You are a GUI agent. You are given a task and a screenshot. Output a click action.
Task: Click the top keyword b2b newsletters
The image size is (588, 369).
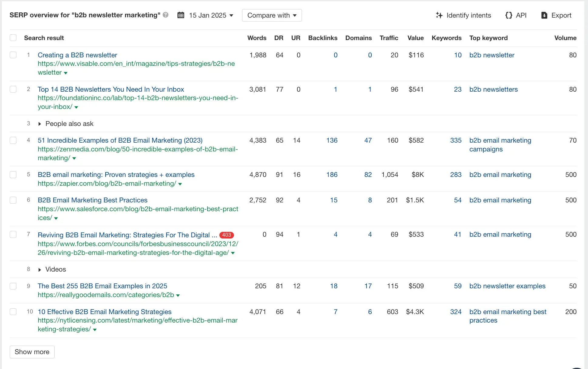coord(493,89)
